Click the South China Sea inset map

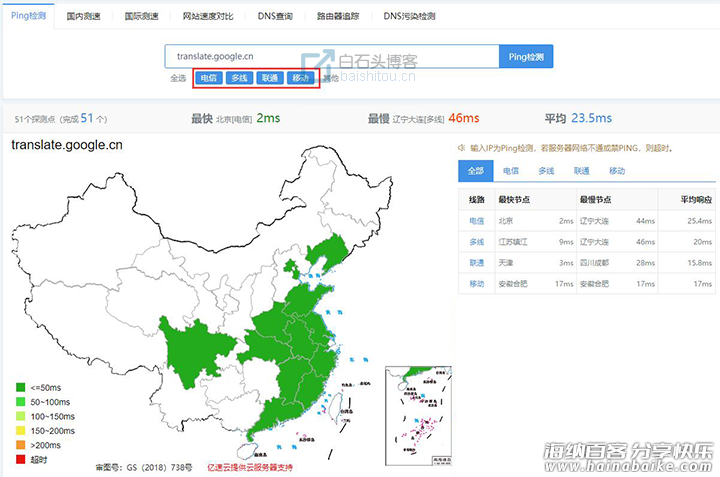(418, 415)
